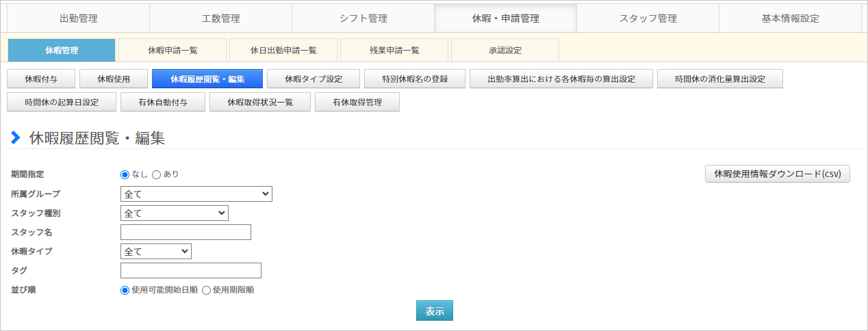Switch to シフト管理 tab
Screen dimensions: 868x331
pyautogui.click(x=363, y=18)
